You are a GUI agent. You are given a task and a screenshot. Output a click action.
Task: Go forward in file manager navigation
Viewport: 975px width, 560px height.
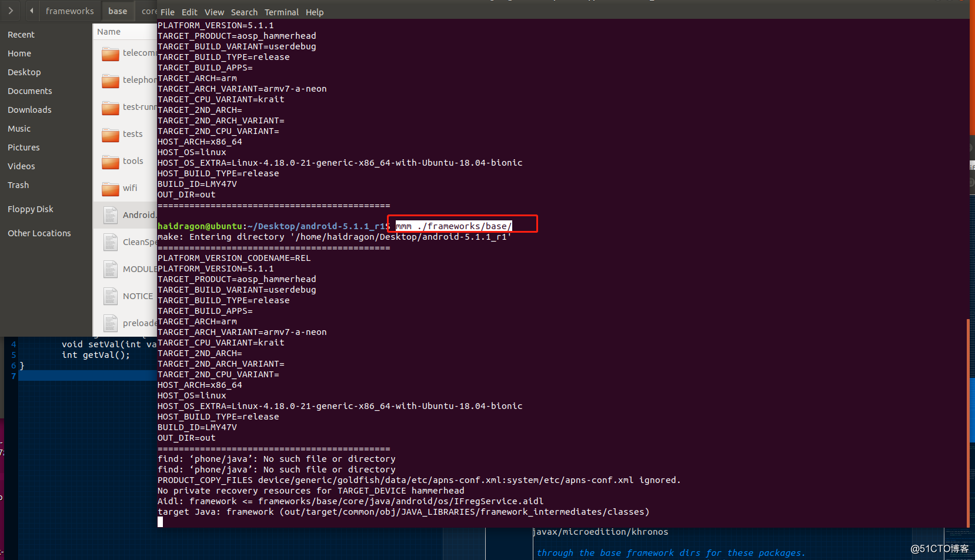point(11,11)
